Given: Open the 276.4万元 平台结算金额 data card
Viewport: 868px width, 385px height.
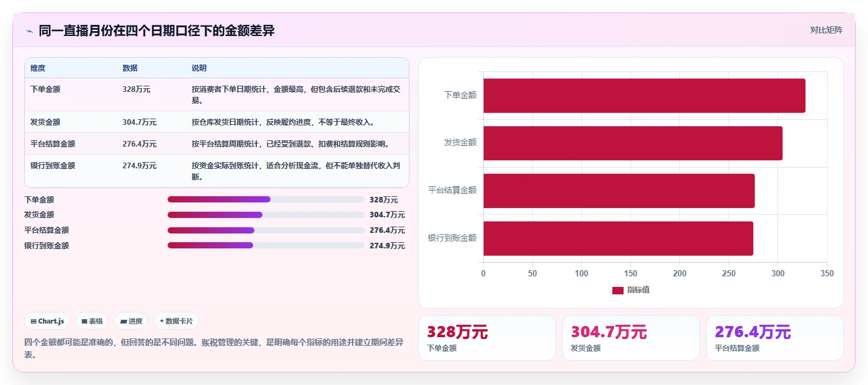Looking at the screenshot, I should click(775, 338).
